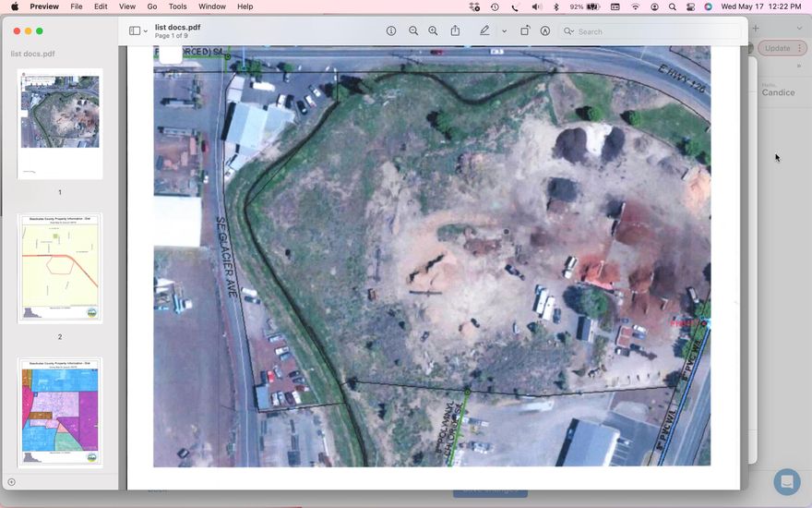Open the Tools menu
Image resolution: width=812 pixels, height=508 pixels.
[x=177, y=6]
